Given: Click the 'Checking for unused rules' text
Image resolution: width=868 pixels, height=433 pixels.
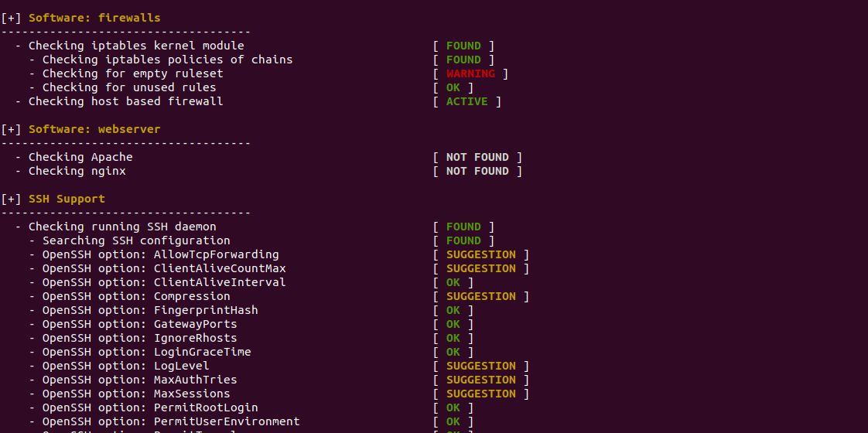Looking at the screenshot, I should pos(129,87).
